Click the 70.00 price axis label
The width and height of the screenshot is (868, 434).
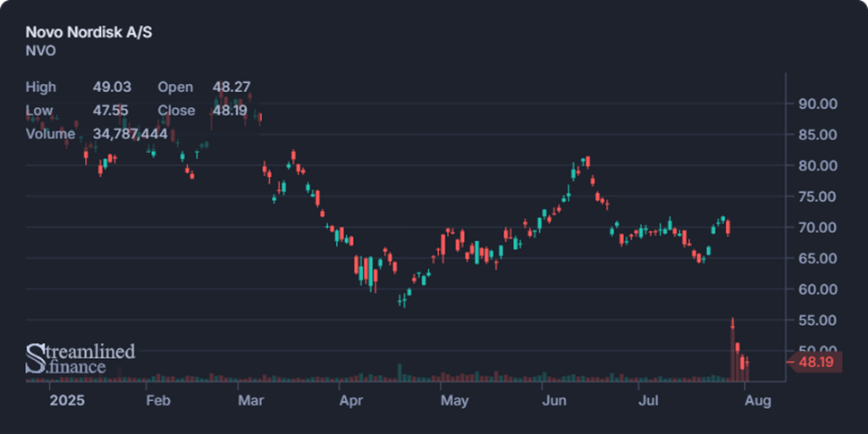(817, 227)
